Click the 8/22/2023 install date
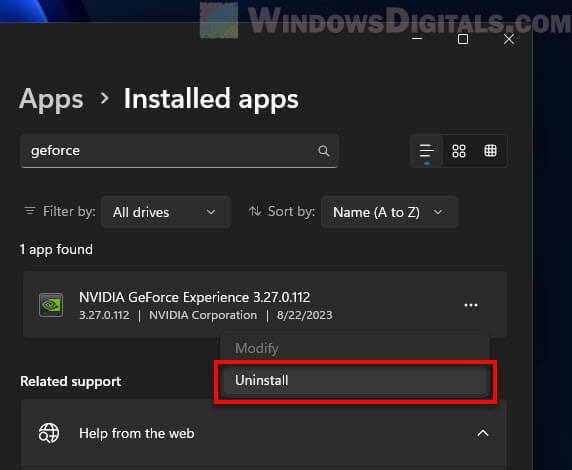 305,315
